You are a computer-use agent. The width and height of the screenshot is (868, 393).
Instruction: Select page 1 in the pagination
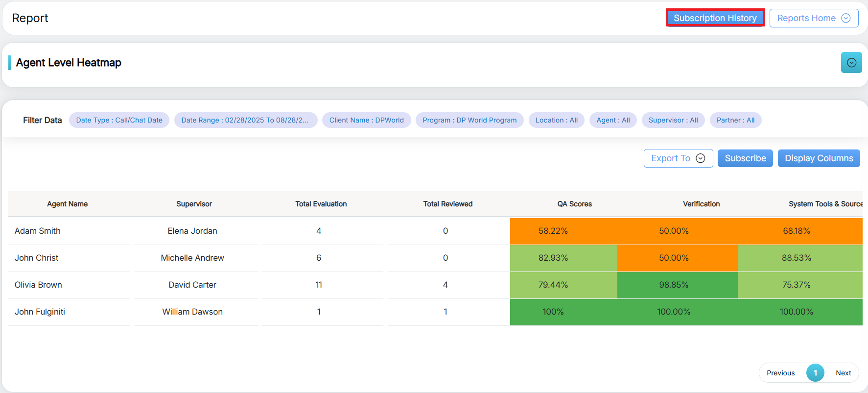click(815, 373)
